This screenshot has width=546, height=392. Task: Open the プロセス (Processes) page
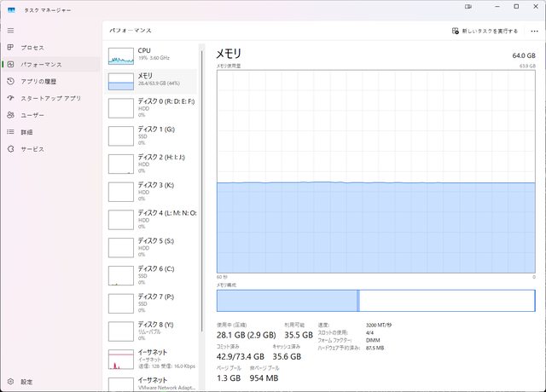click(32, 48)
